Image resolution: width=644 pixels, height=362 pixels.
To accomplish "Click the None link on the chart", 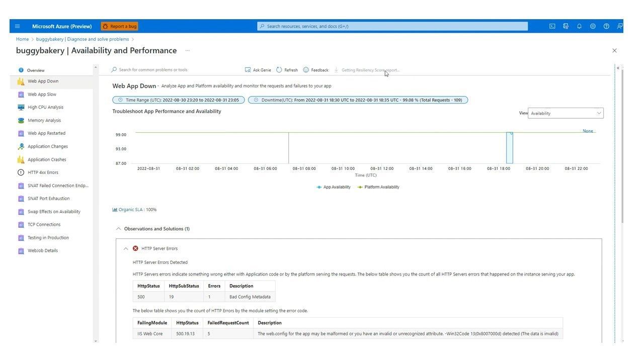I will click(x=588, y=131).
